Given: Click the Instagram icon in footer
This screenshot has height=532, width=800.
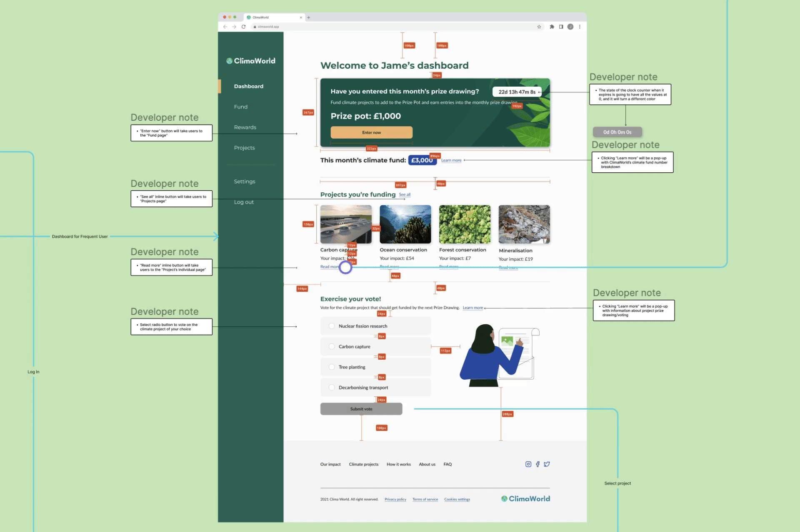Looking at the screenshot, I should 528,464.
